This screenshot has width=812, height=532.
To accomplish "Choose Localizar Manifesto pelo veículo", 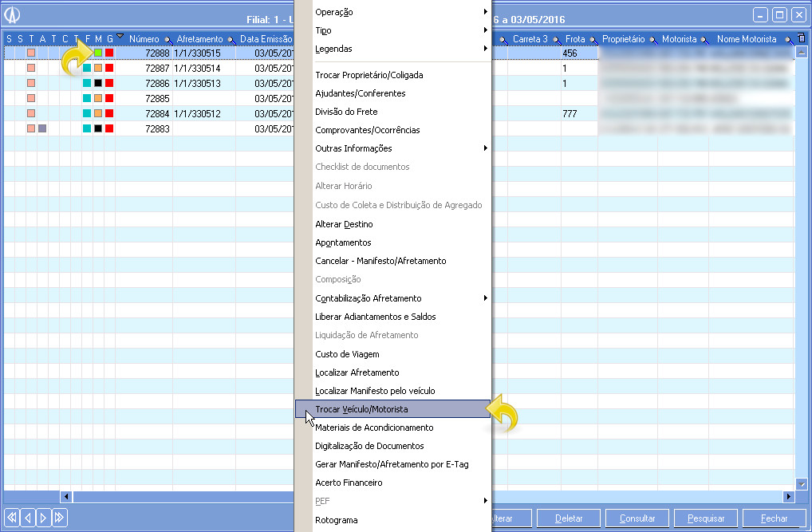I will pyautogui.click(x=375, y=391).
